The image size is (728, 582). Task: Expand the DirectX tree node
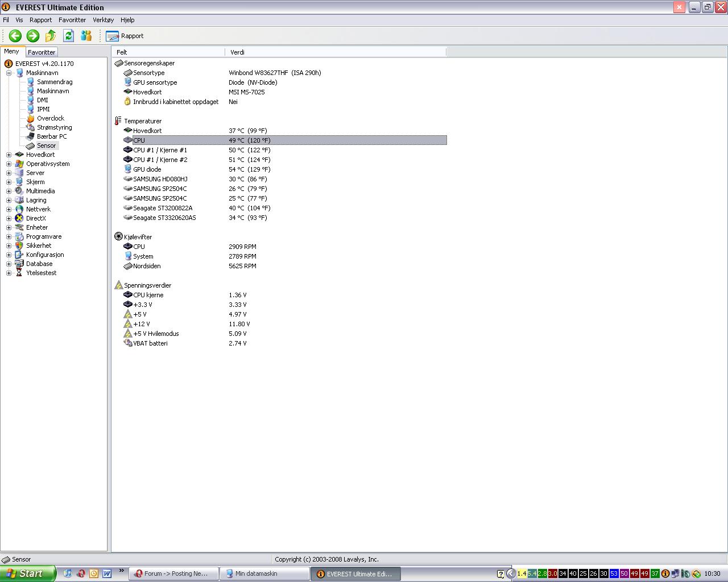click(9, 218)
